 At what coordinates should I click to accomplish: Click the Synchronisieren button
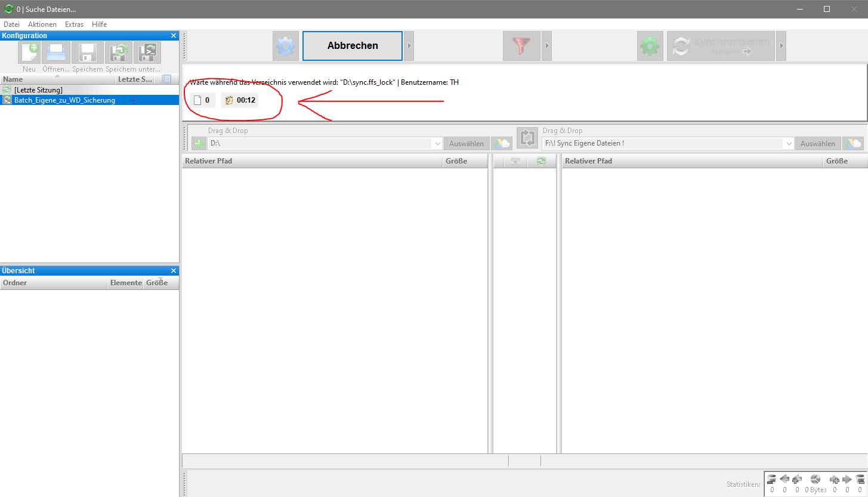[721, 46]
